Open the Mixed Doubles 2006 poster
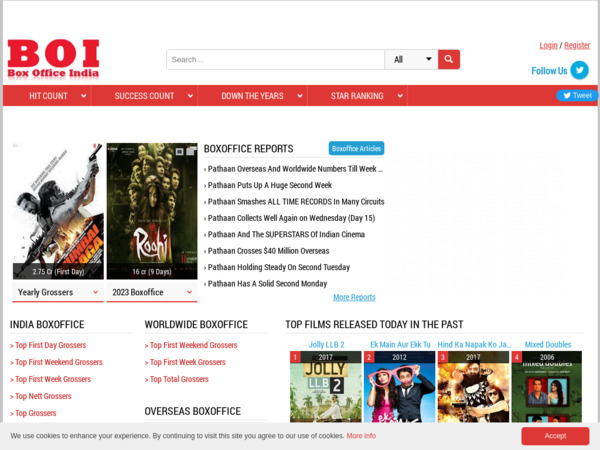This screenshot has width=600, height=450. click(547, 387)
